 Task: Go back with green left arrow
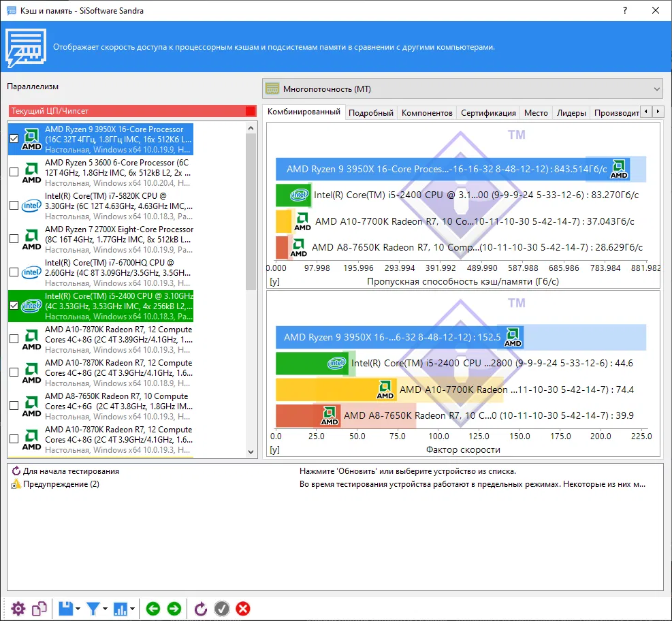click(x=153, y=609)
